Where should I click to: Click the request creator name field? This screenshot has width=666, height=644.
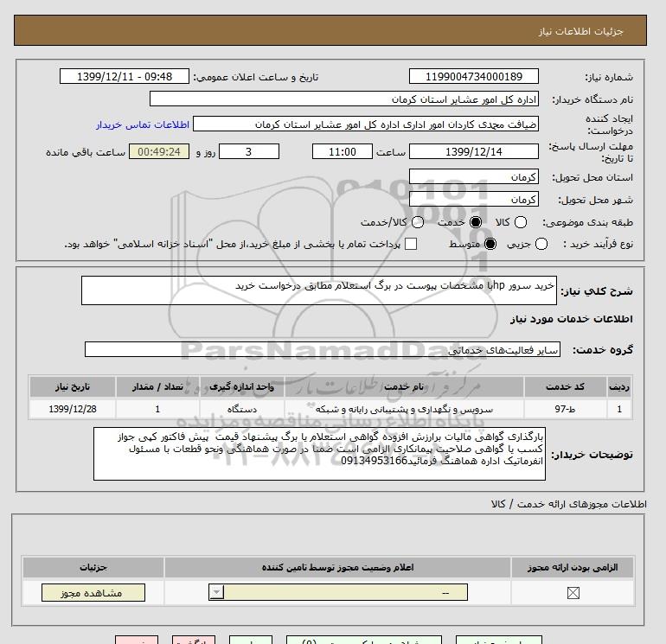(x=366, y=124)
